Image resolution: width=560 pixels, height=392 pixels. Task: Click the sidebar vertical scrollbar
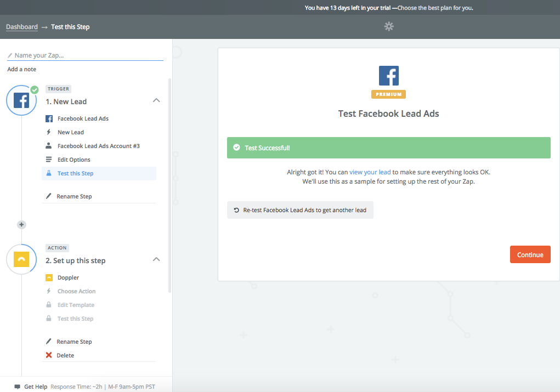coord(169,186)
